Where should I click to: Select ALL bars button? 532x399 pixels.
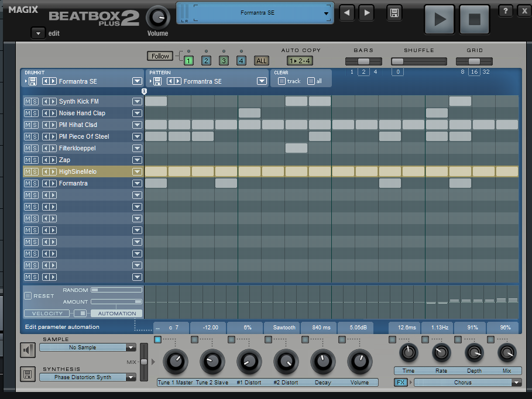point(261,61)
